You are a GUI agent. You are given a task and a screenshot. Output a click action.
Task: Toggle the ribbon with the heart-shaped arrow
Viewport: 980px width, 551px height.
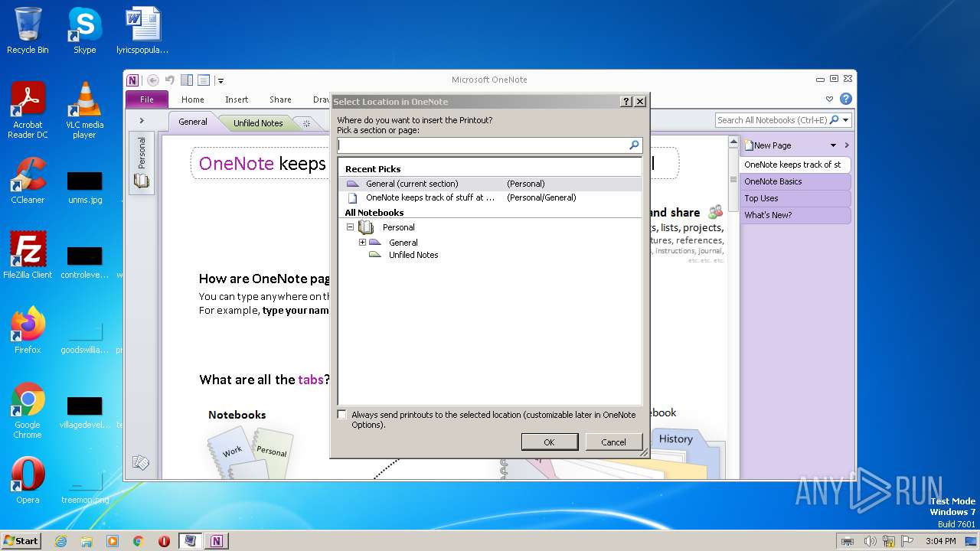coord(829,99)
